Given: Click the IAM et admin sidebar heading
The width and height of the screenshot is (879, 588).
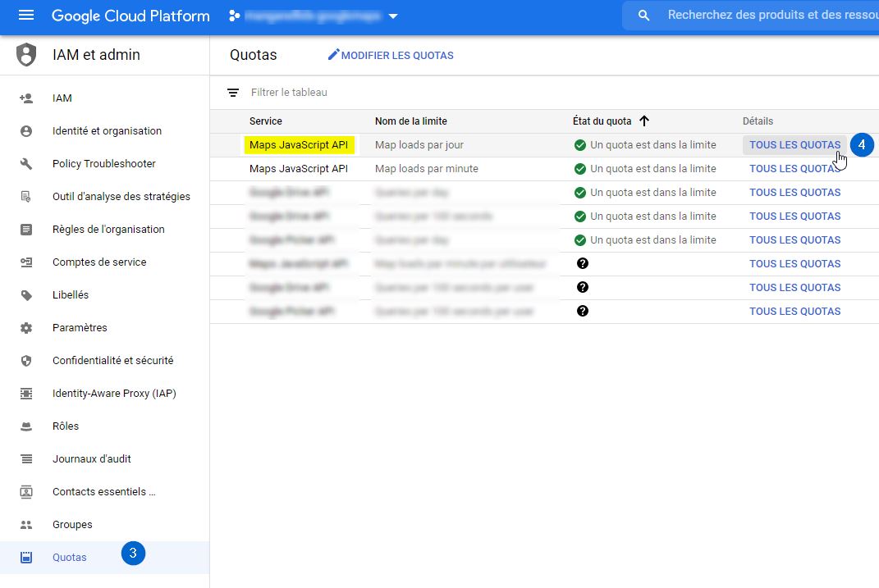Looking at the screenshot, I should [x=96, y=55].
